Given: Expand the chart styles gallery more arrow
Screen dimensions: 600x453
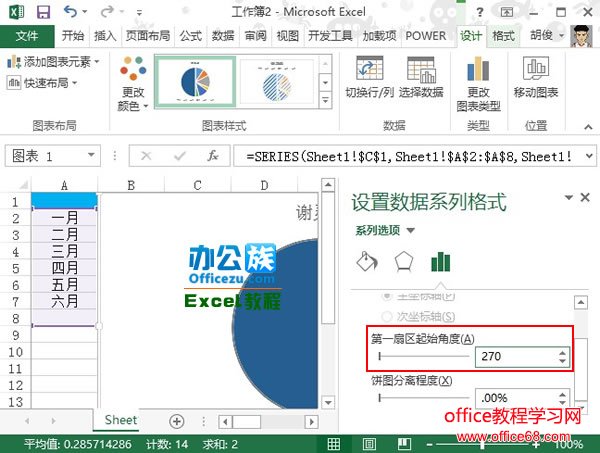Looking at the screenshot, I should click(325, 100).
